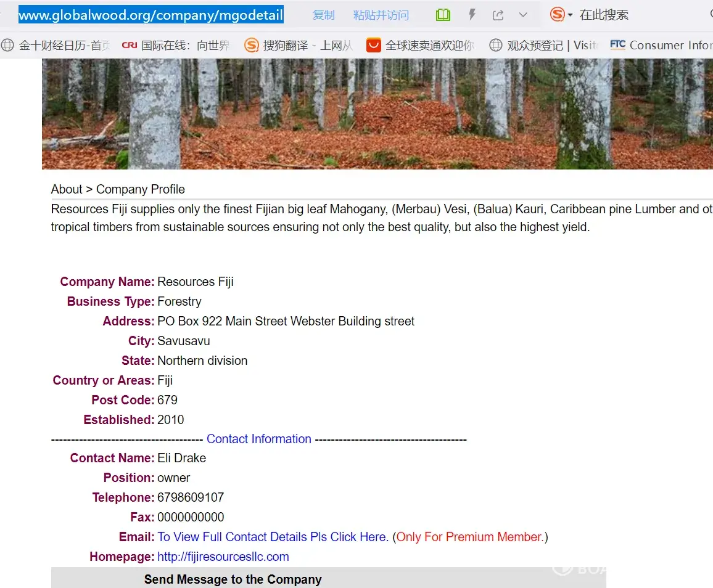
Task: Click 'To View Full Contact Details' link
Action: (x=273, y=537)
